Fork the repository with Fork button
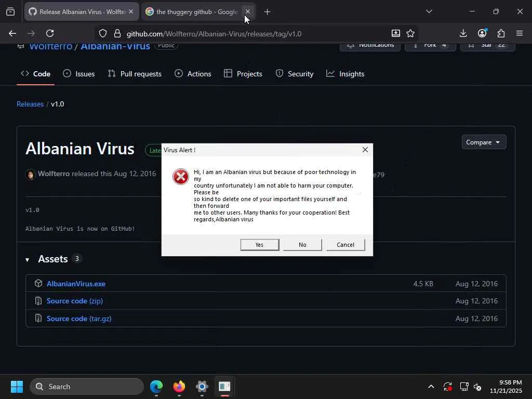532x399 pixels. pyautogui.click(x=430, y=47)
